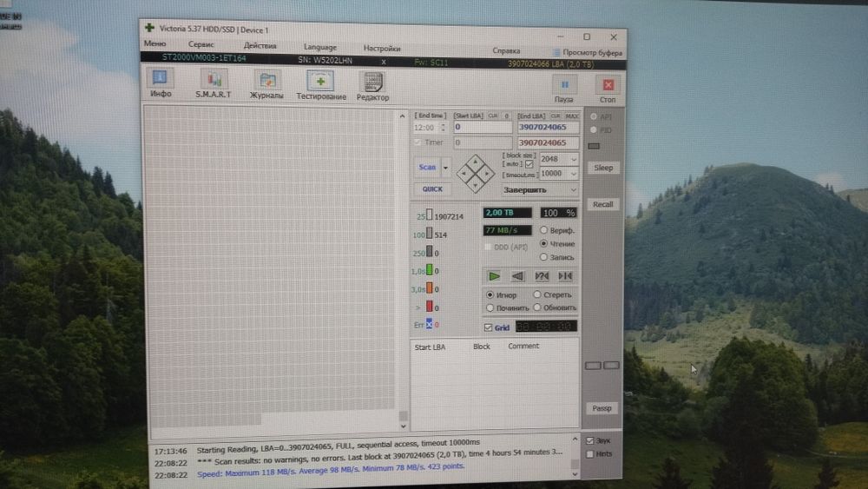The image size is (868, 489).
Task: Select the random butterfly scan mode icon
Action: tap(542, 276)
